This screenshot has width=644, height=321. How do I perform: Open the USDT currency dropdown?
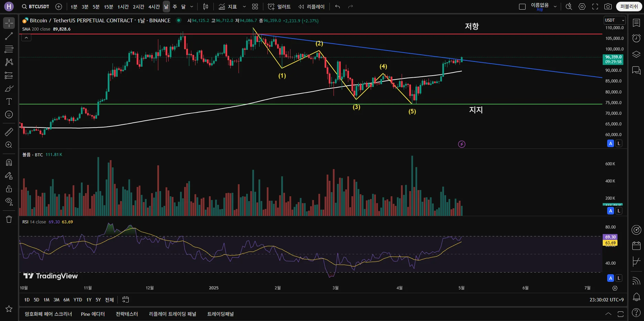coord(614,20)
